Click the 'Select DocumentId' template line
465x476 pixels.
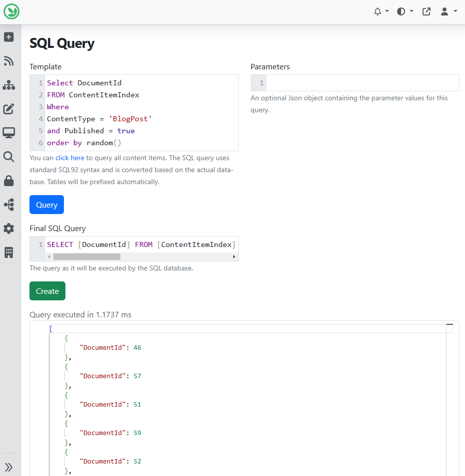click(x=84, y=83)
